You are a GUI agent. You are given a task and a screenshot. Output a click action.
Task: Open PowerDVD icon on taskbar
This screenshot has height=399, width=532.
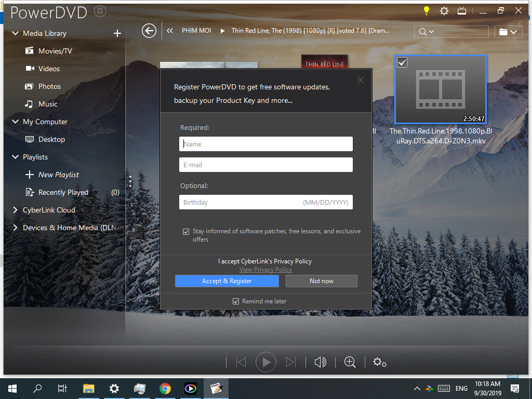pos(190,388)
